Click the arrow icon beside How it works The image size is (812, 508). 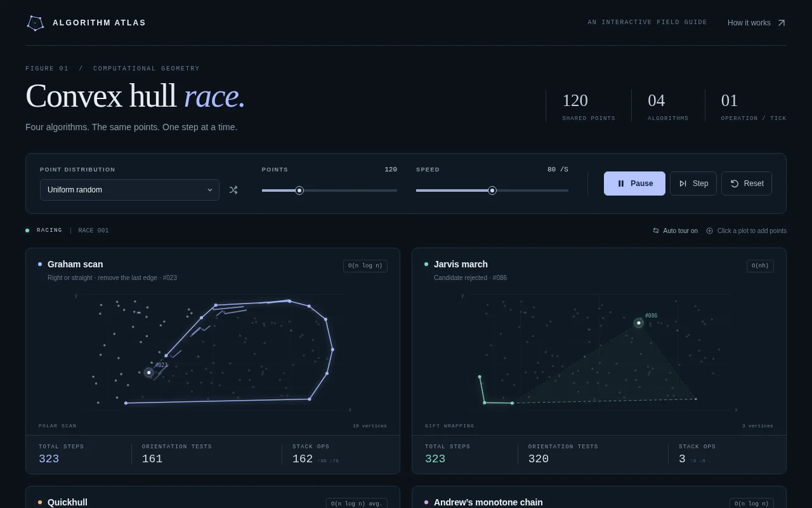pyautogui.click(x=782, y=23)
